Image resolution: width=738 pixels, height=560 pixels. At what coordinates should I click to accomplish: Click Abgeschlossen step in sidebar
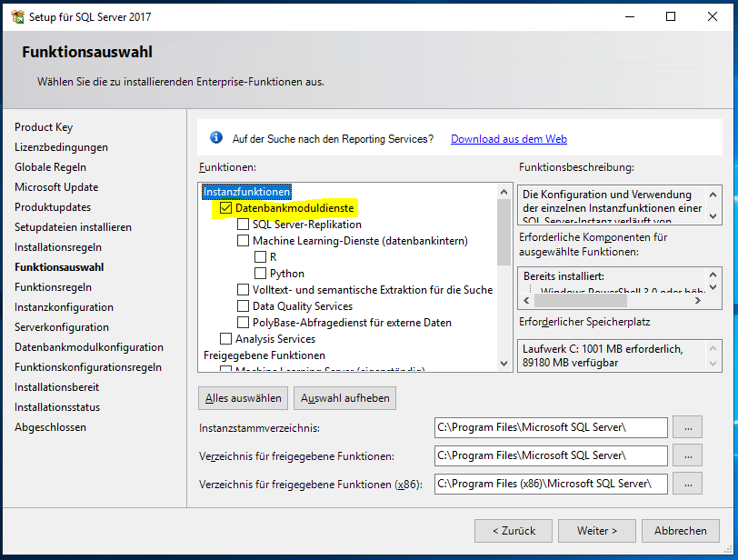[50, 427]
